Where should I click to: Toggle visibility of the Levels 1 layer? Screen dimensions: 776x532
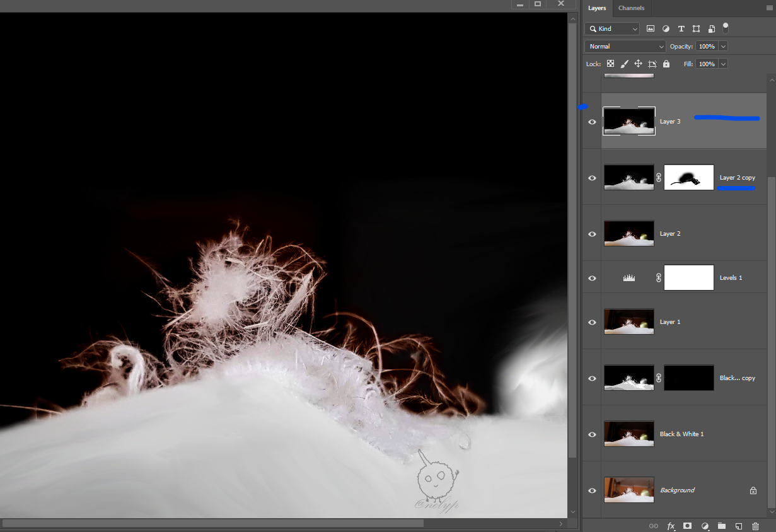point(592,278)
